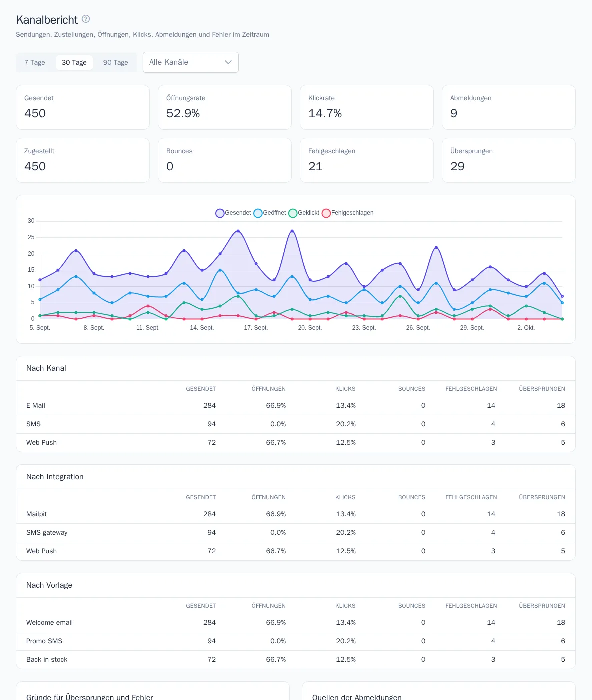Open the Alle Kanäle dropdown

[x=191, y=62]
